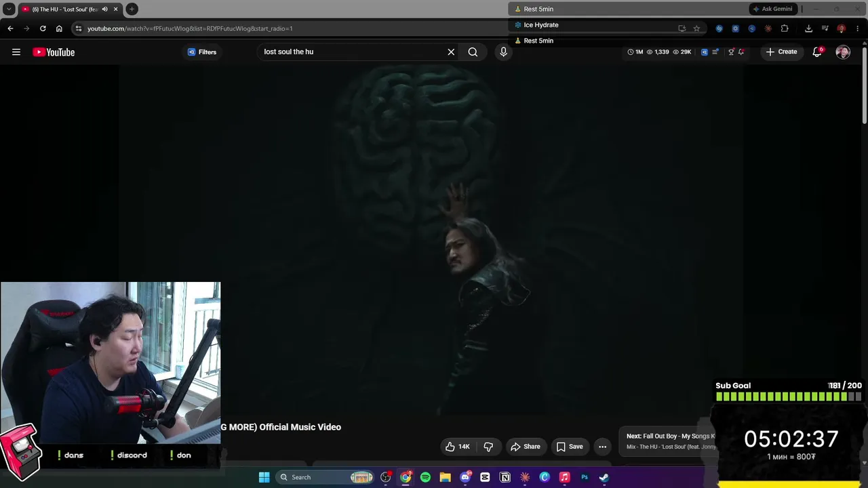Open the Chrome extensions puzzle menu

click(x=785, y=28)
